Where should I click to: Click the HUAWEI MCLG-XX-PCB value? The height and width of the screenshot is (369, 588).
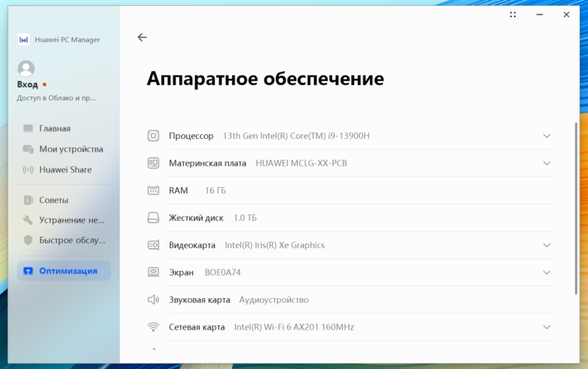[301, 163]
